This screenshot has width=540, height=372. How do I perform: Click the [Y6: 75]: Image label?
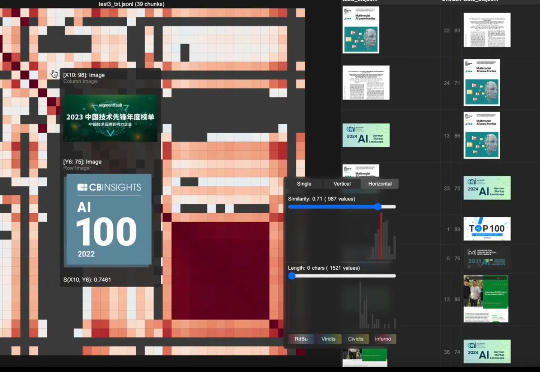(x=82, y=162)
